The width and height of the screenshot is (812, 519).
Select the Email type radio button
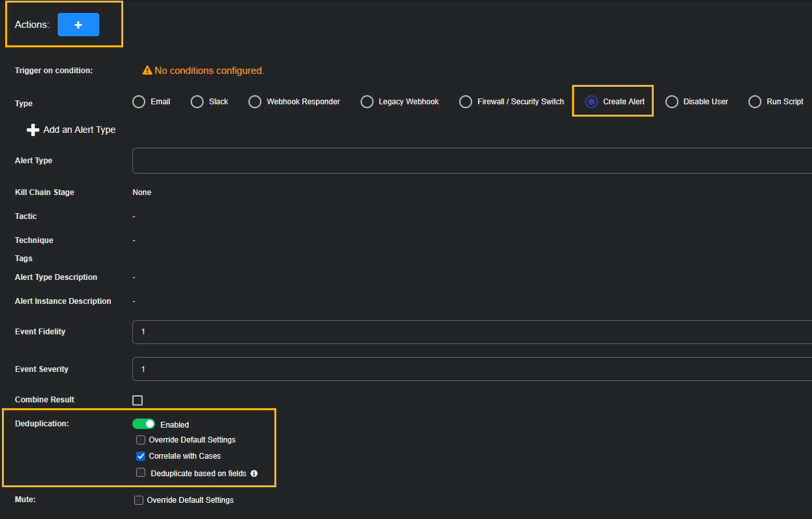(139, 102)
